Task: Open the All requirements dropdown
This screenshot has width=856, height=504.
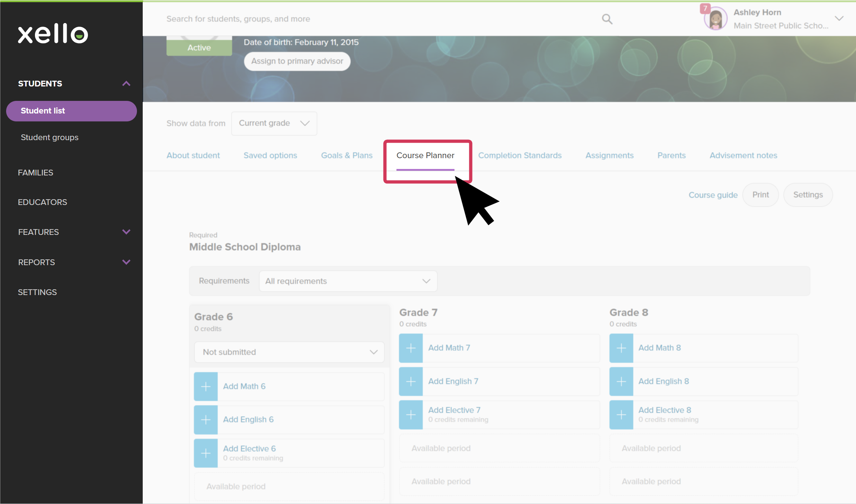Action: pyautogui.click(x=348, y=281)
